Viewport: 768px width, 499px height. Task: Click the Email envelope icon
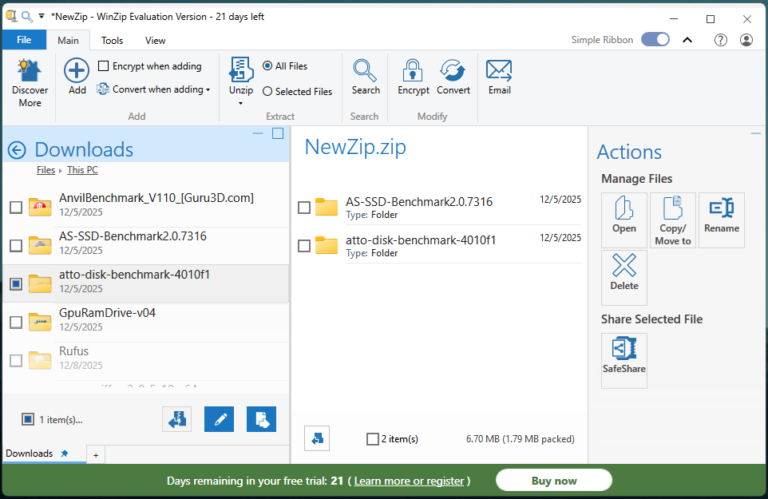click(x=499, y=70)
